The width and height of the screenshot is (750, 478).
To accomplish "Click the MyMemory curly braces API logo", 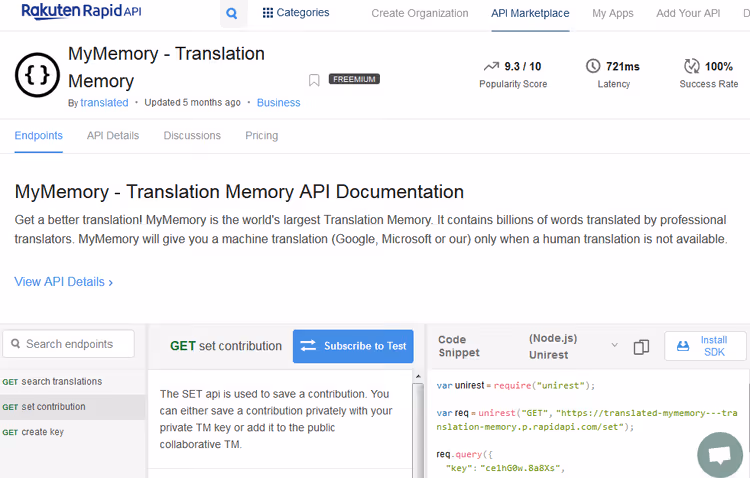I will (37, 75).
